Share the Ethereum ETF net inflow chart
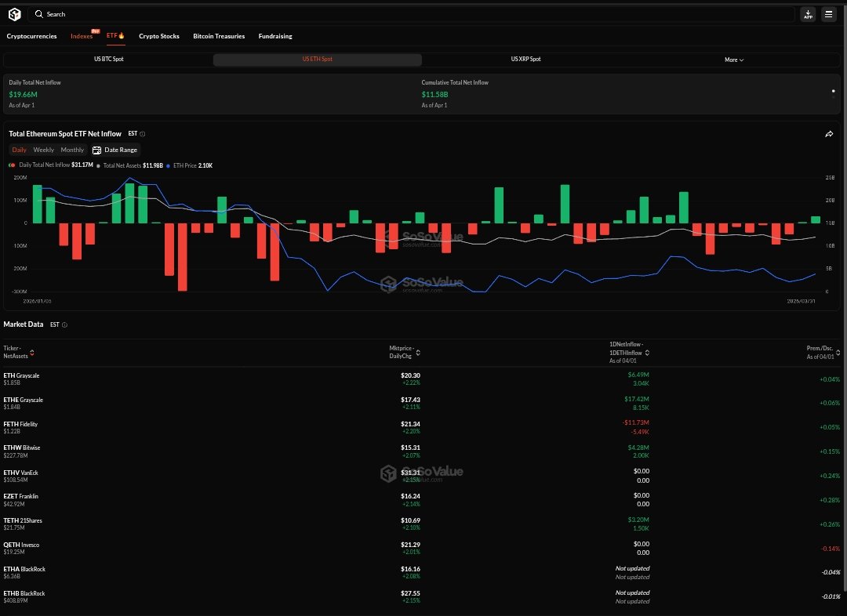Image resolution: width=847 pixels, height=616 pixels. click(829, 134)
